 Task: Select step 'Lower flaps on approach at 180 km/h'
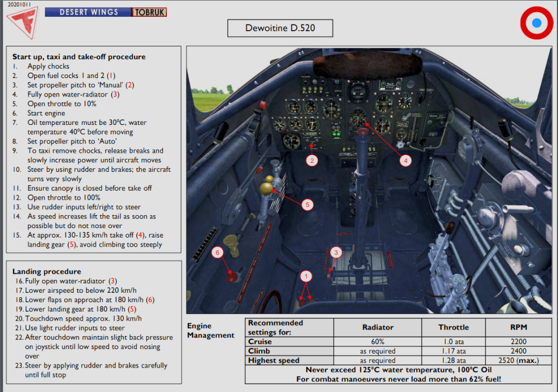point(85,300)
